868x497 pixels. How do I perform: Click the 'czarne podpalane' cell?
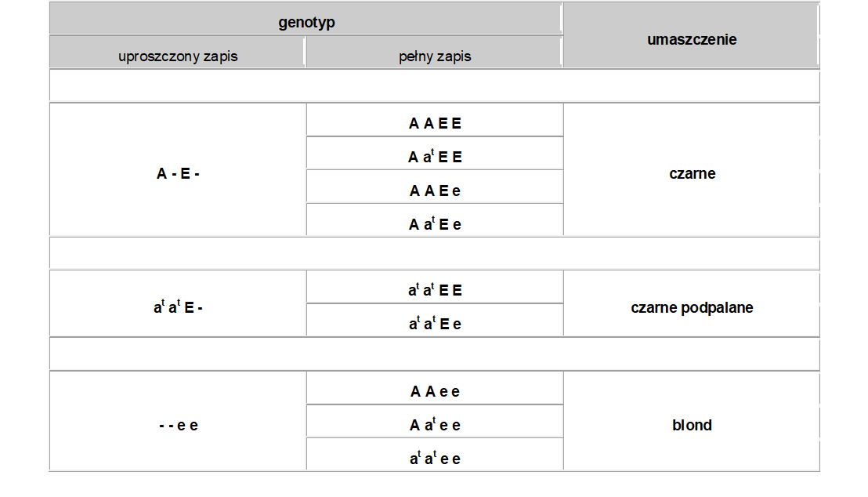(x=692, y=308)
